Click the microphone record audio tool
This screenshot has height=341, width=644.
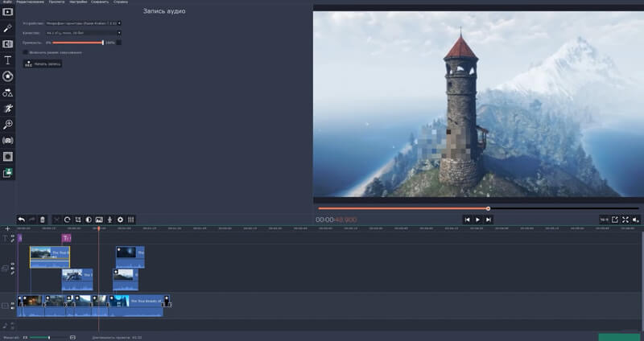coord(109,220)
